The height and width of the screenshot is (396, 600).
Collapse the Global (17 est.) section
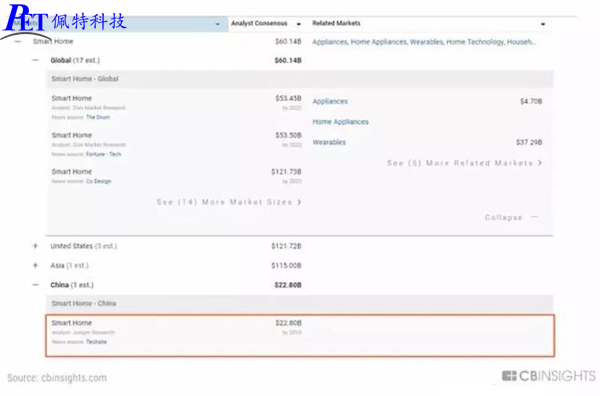pos(36,60)
